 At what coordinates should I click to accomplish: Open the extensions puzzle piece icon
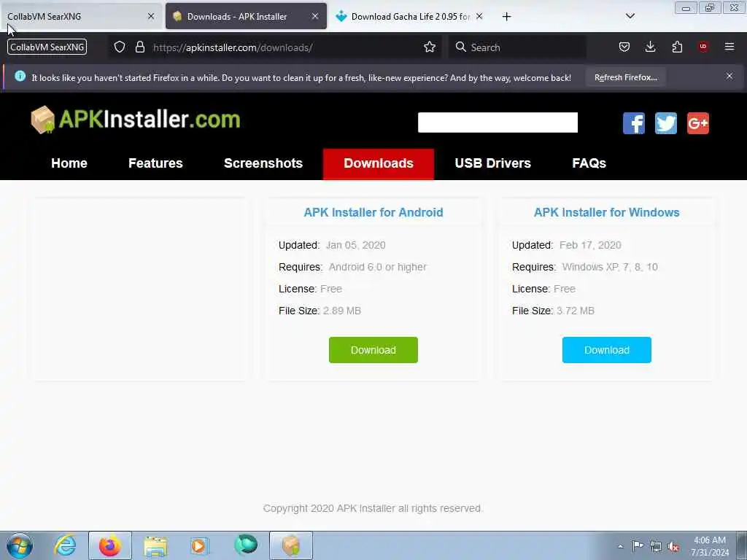677,47
